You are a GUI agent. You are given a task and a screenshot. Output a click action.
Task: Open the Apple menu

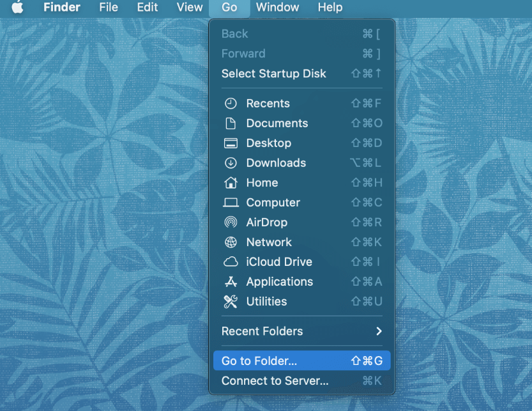(x=18, y=7)
